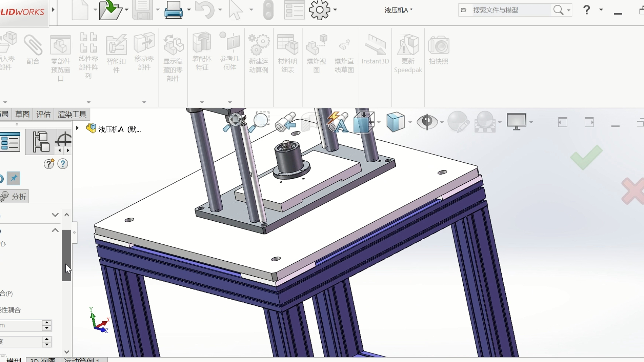Open search options dropdown arrow
This screenshot has height=362, width=644.
(568, 10)
